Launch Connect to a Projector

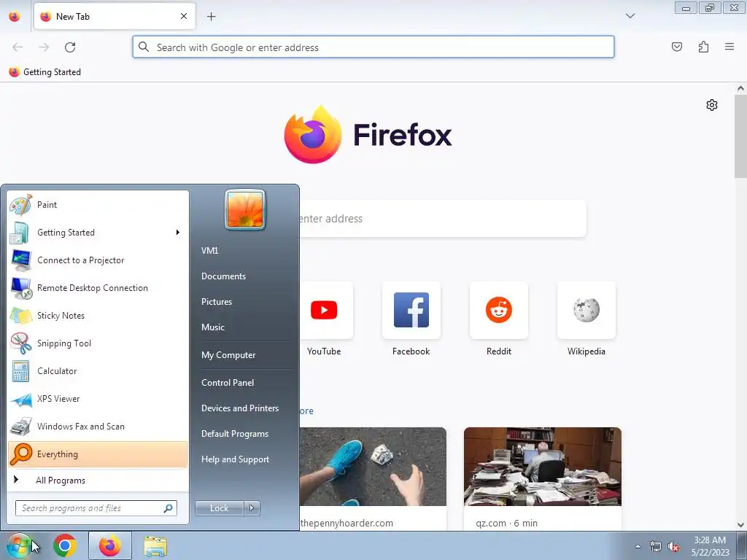click(98, 260)
